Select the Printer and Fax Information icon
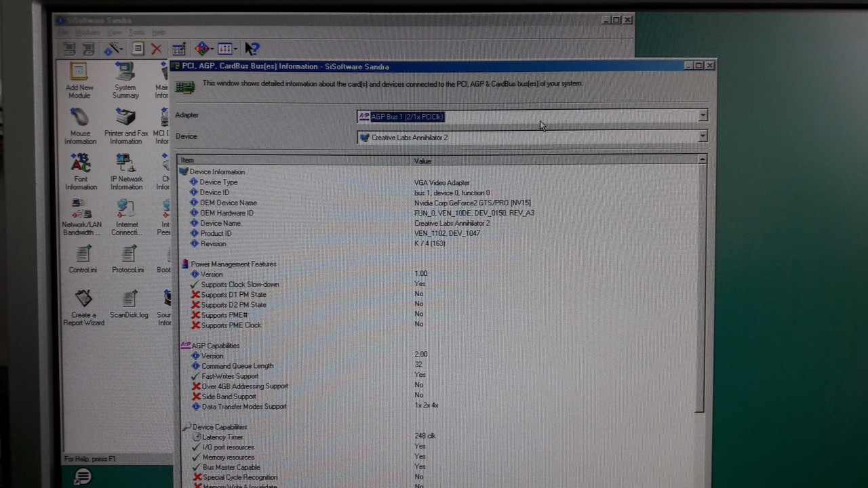The width and height of the screenshot is (868, 488). coord(126,126)
